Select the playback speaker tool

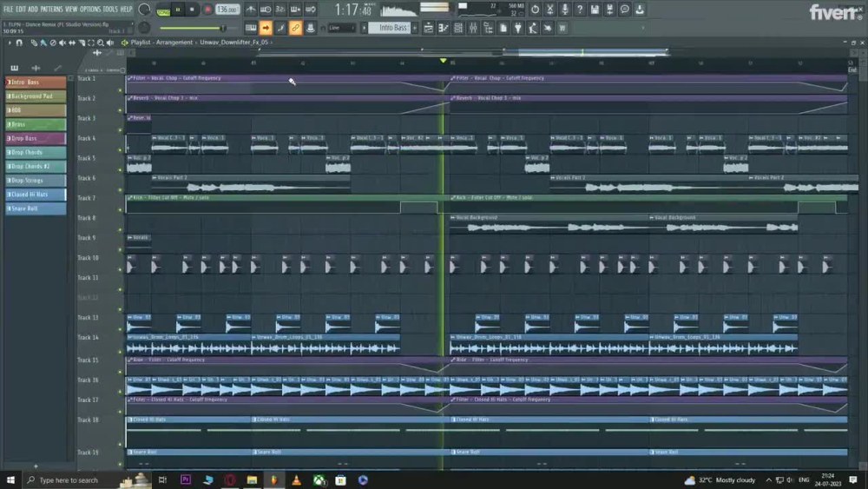pos(110,43)
